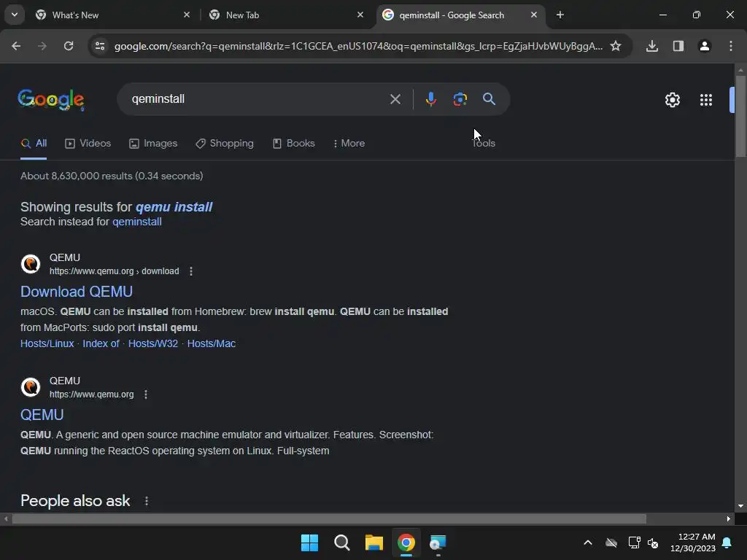Open the muted volume tray icon
This screenshot has height=560, width=747.
coord(653,542)
